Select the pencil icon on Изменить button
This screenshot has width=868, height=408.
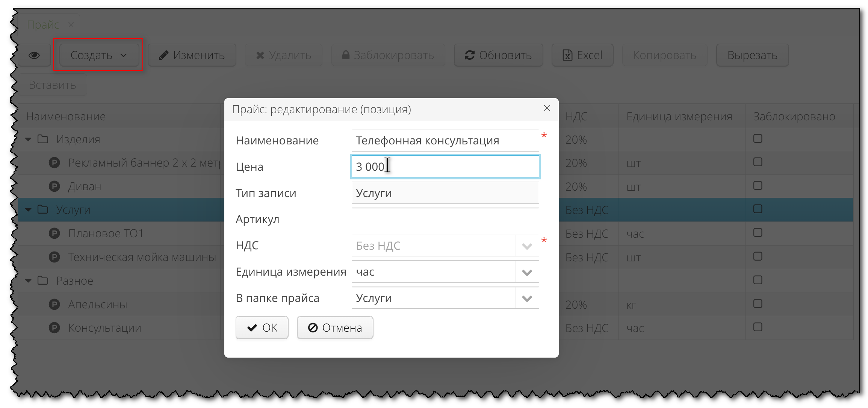click(163, 55)
